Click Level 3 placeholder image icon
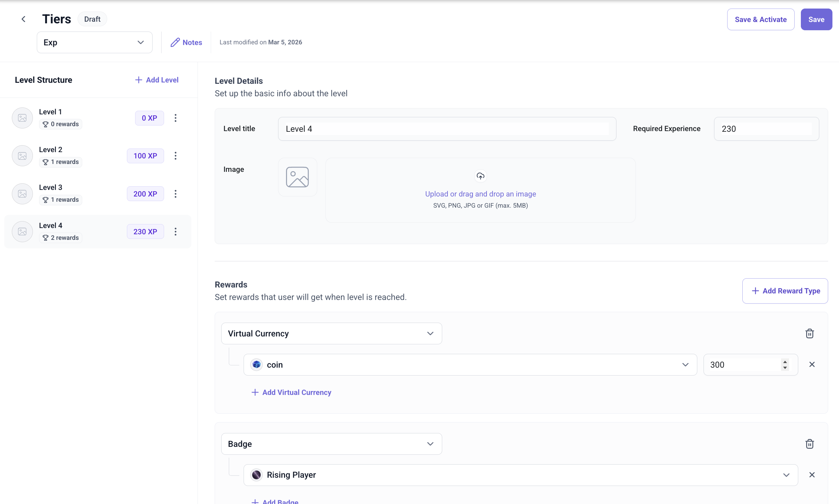Viewport: 839px width, 504px height. pos(22,194)
